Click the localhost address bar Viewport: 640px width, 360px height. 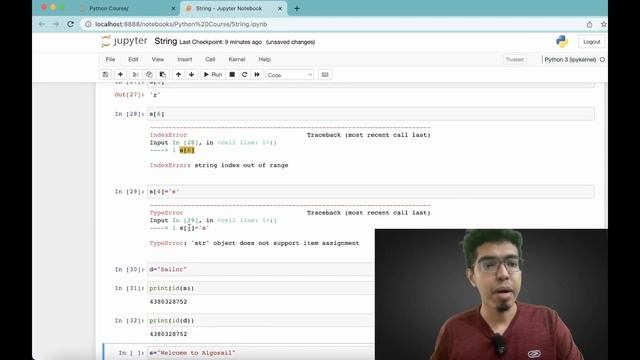click(x=181, y=24)
